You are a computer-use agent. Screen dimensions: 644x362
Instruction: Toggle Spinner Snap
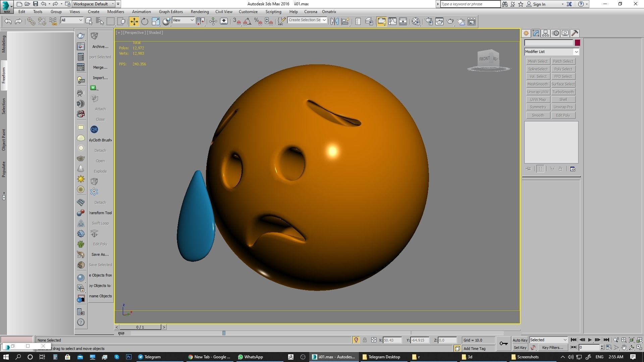269,21
